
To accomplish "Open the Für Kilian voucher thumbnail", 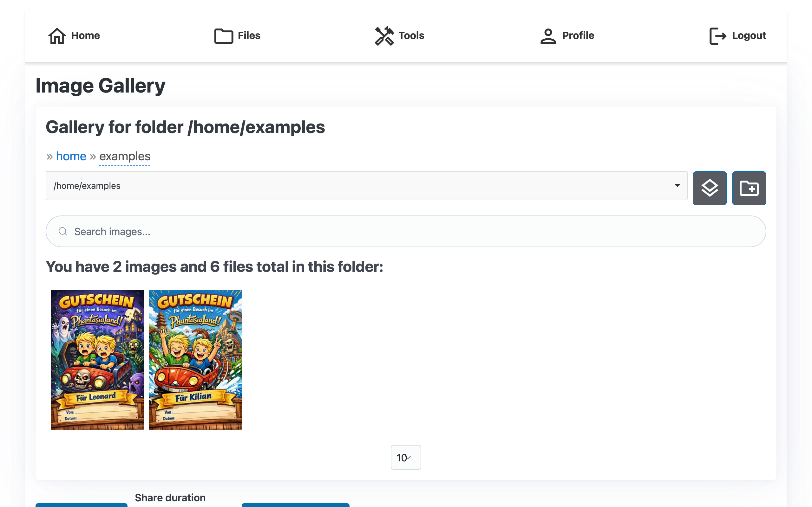I will [x=195, y=359].
